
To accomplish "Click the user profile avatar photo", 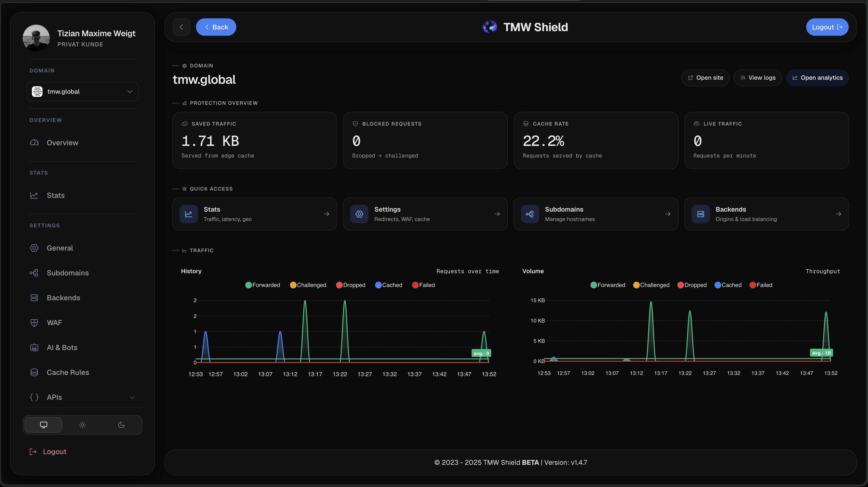I will point(36,38).
